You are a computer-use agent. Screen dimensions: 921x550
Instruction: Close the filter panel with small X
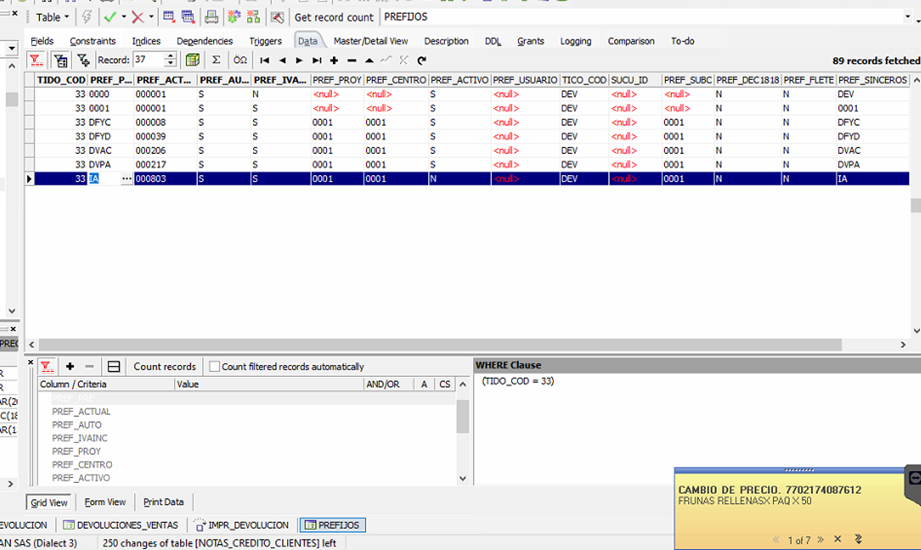pos(31,363)
